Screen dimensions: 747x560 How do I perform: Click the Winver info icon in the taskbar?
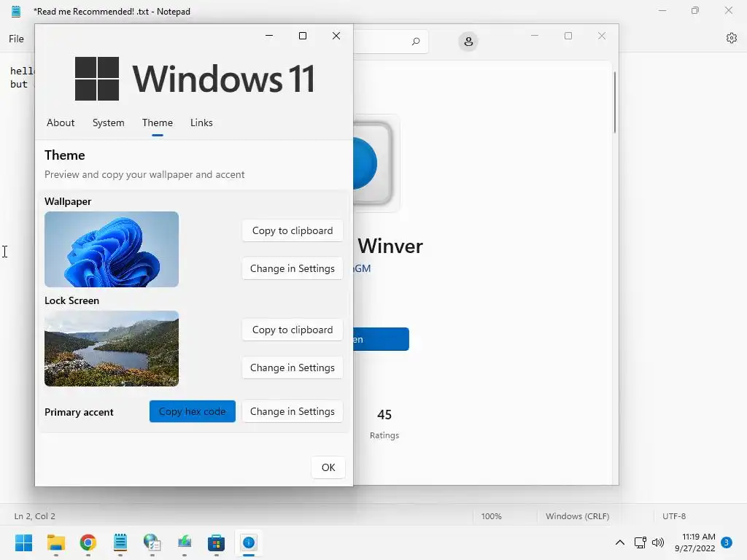249,542
